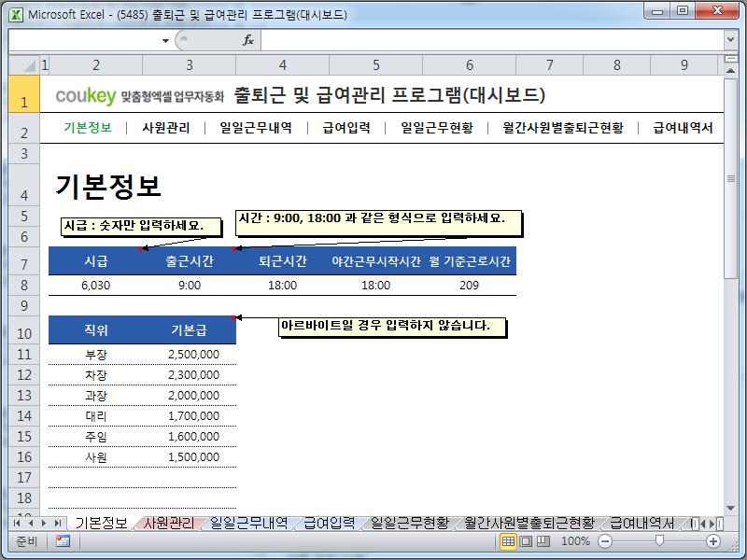The height and width of the screenshot is (560, 747).
Task: Switch to the 사원관리 sheet tab
Action: (x=169, y=523)
